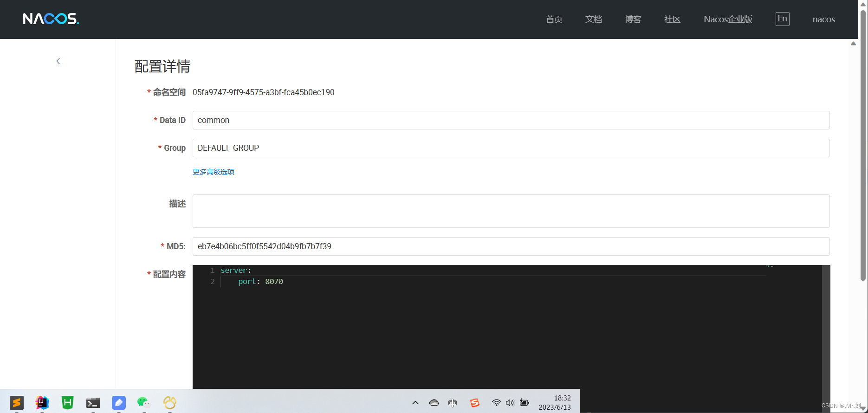
Task: Expand 更多高级选项 link
Action: pyautogui.click(x=214, y=172)
